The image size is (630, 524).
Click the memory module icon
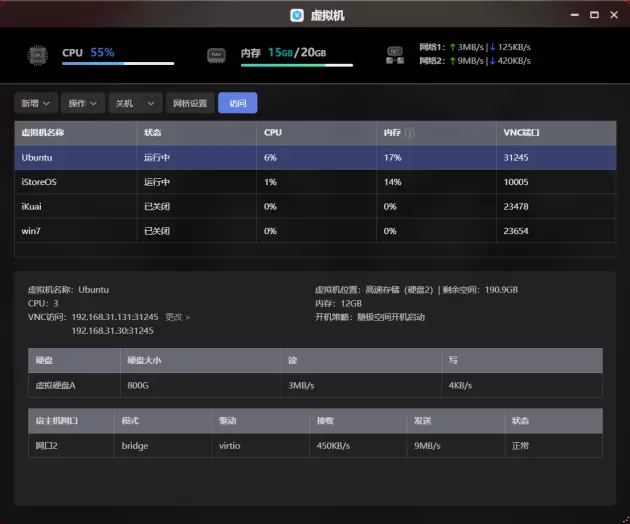tap(215, 55)
